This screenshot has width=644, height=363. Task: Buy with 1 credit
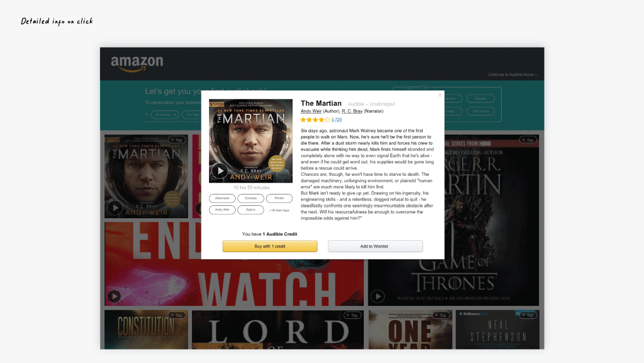270,247
